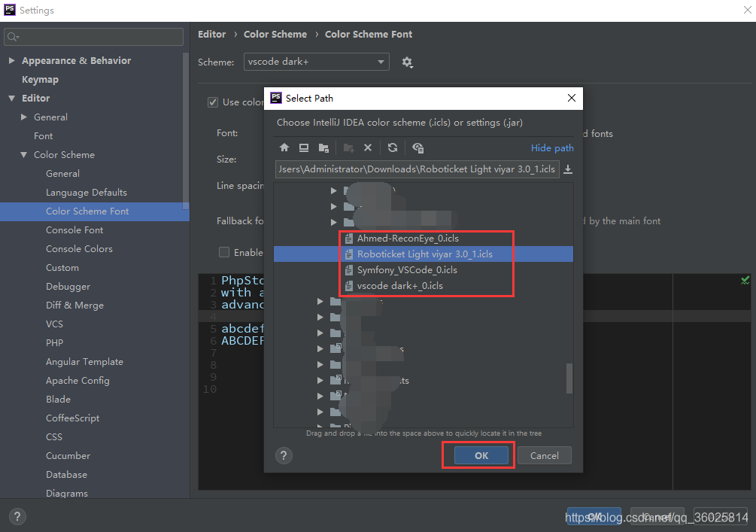Uncheck the Use color scheme checkbox
The width and height of the screenshot is (756, 532).
(214, 102)
